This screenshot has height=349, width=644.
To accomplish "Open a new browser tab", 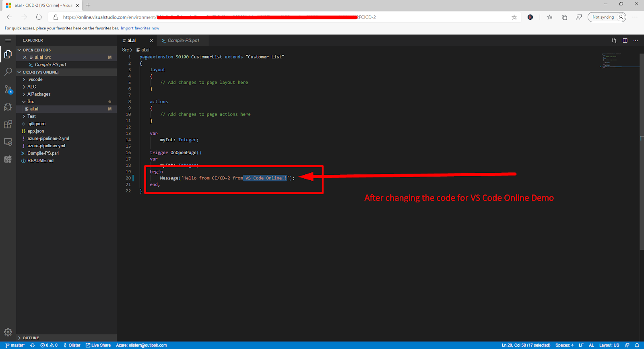I will coord(88,5).
